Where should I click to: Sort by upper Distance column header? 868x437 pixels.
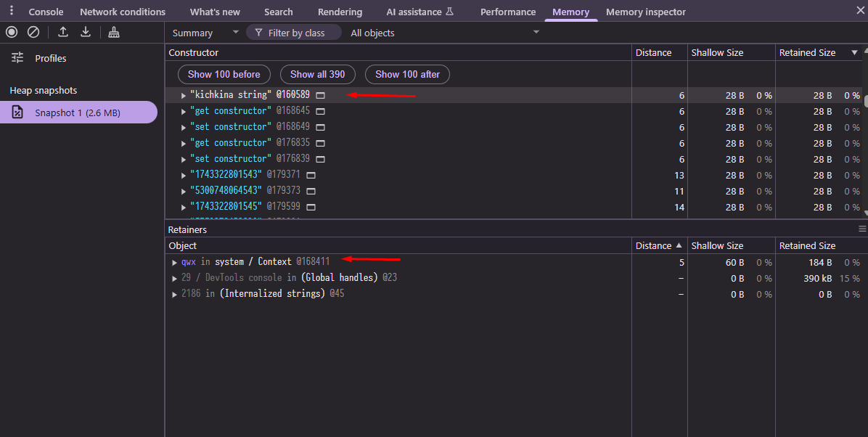click(659, 52)
